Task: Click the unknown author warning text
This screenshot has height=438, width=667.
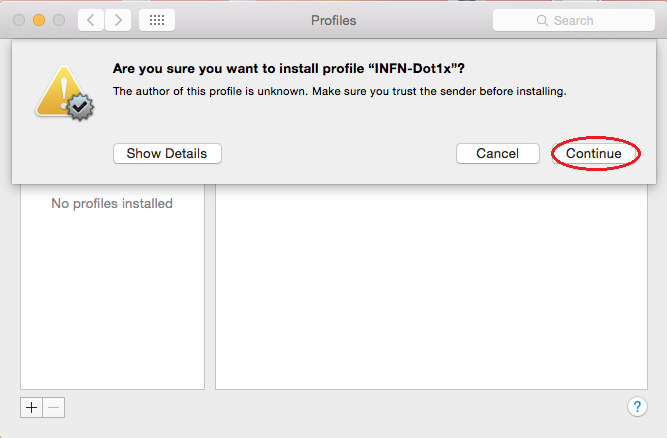Action: (x=339, y=91)
